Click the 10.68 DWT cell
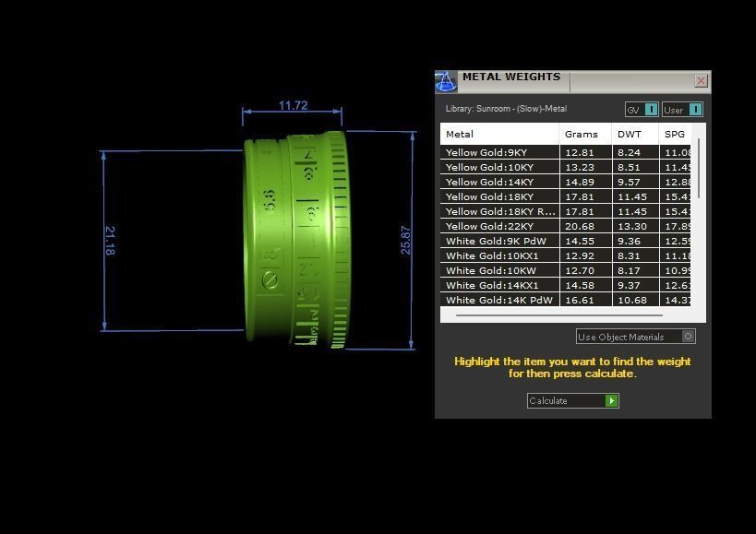The width and height of the screenshot is (756, 534). (635, 300)
